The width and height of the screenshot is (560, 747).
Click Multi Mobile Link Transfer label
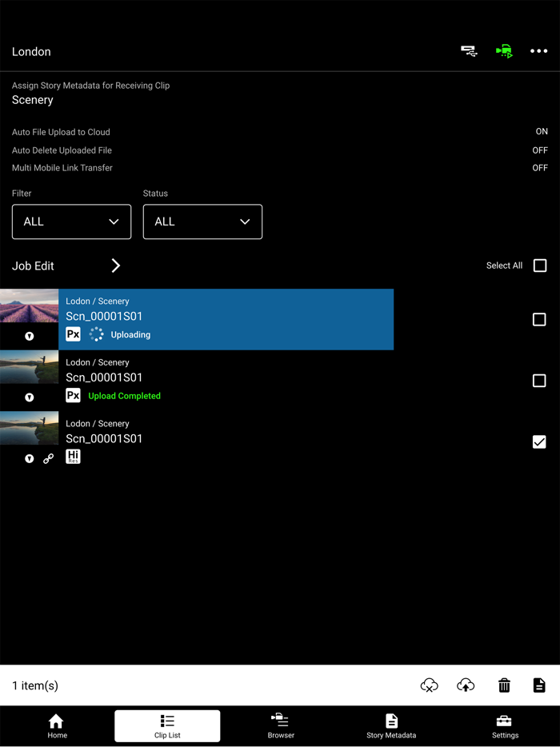pos(62,168)
